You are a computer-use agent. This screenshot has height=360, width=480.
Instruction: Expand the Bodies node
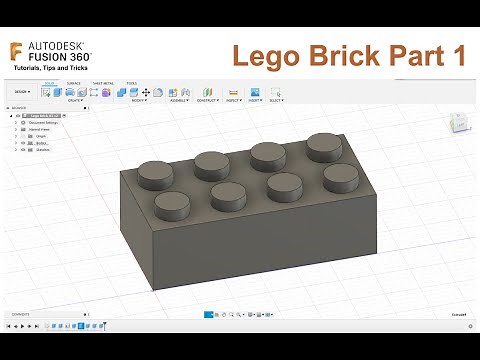tap(16, 143)
